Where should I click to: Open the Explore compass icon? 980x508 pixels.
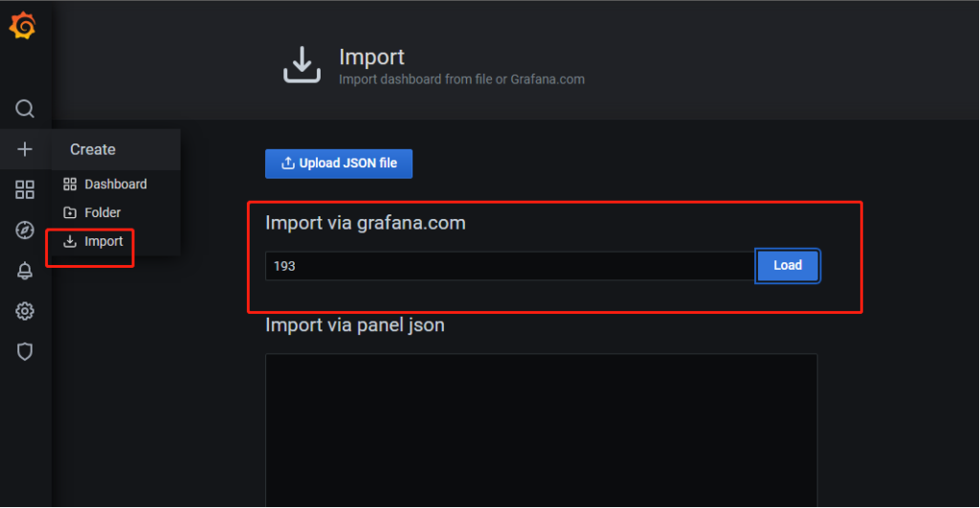pos(24,230)
